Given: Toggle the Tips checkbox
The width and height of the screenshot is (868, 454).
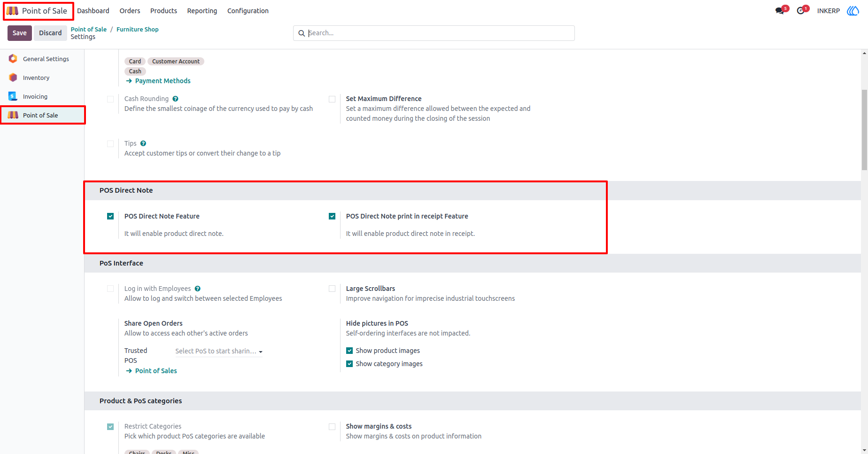Looking at the screenshot, I should click(110, 144).
